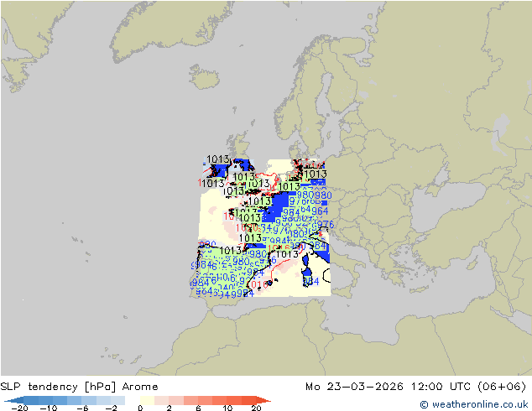Click the 'SLP tendency [hPa] Arome' title
532x411 pixels.
click(79, 387)
